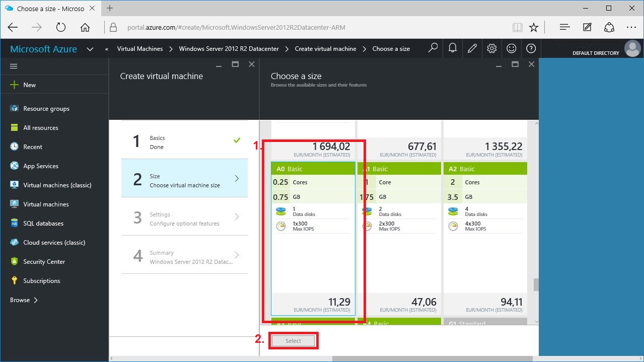Open a new browser tab
This screenshot has height=362, width=644.
pos(110,8)
